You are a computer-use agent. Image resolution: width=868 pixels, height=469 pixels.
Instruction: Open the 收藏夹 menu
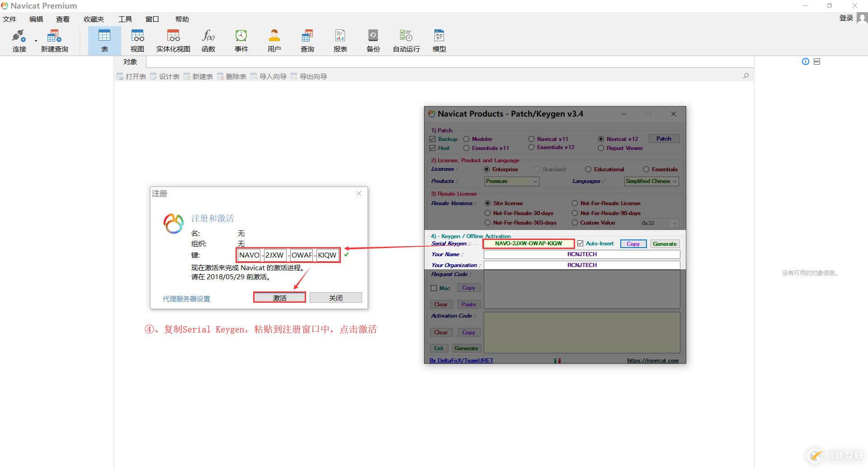(x=94, y=19)
